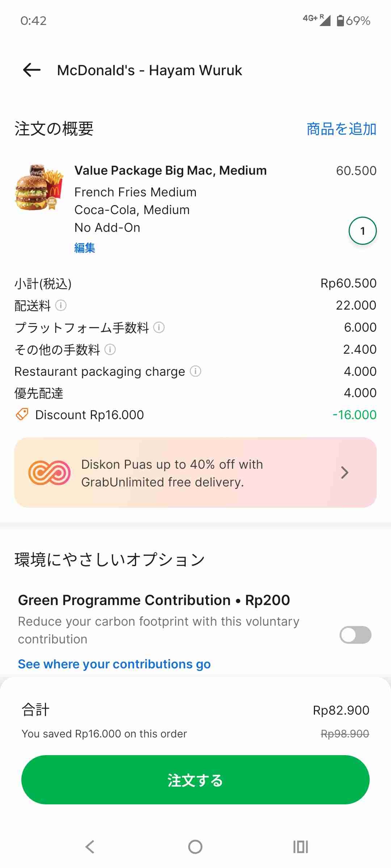Screen dimensions: 391x868
Task: Open See where your contributions go
Action: pos(114,664)
